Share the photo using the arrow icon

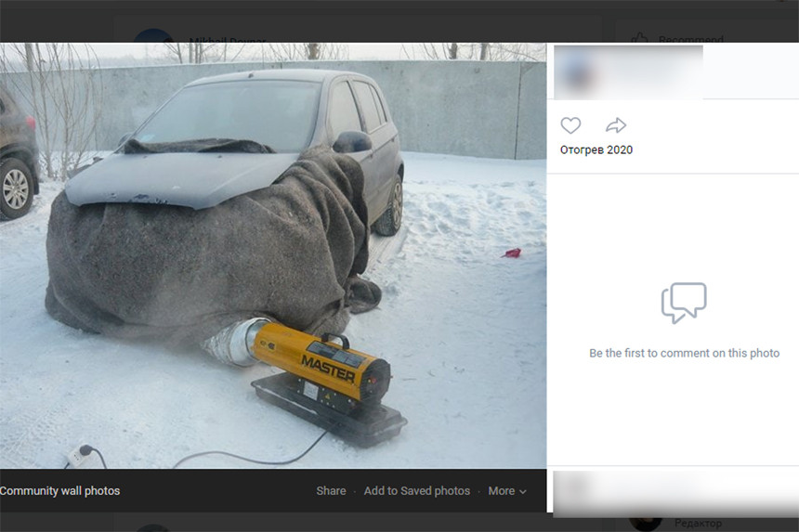click(x=616, y=125)
